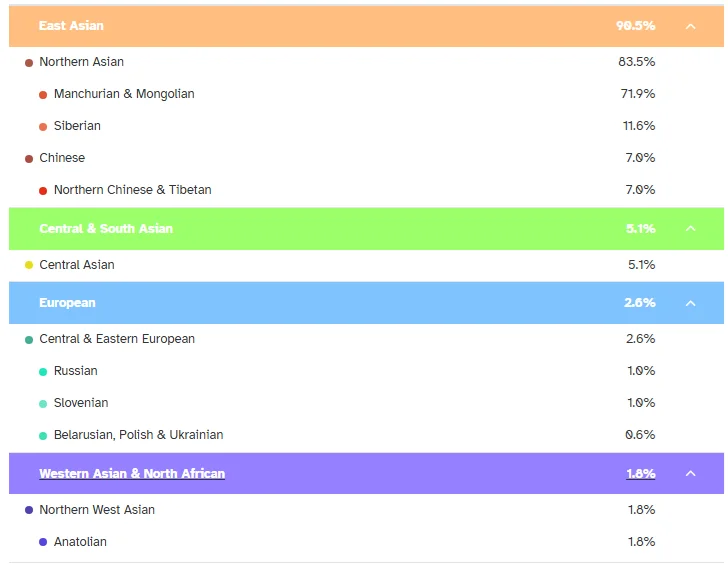Viewport: 728px width, 572px height.
Task: Collapse Western Asian & North African chevron
Action: coord(690,474)
